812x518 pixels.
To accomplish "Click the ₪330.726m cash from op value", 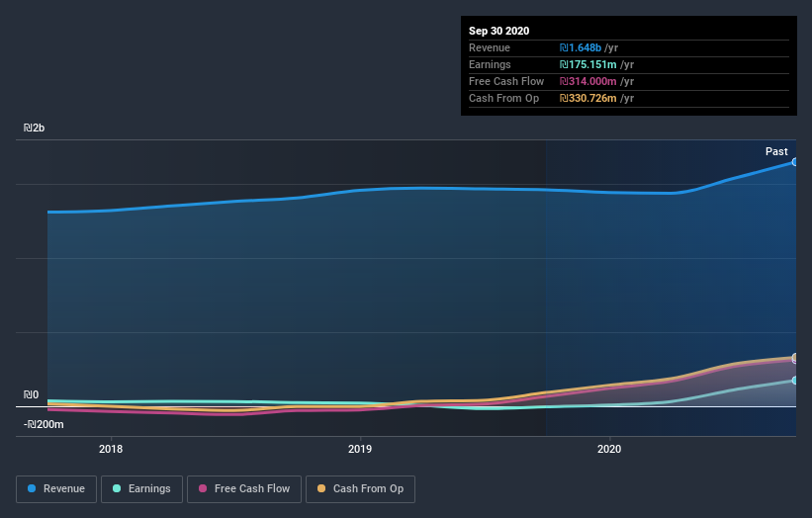I will [587, 98].
